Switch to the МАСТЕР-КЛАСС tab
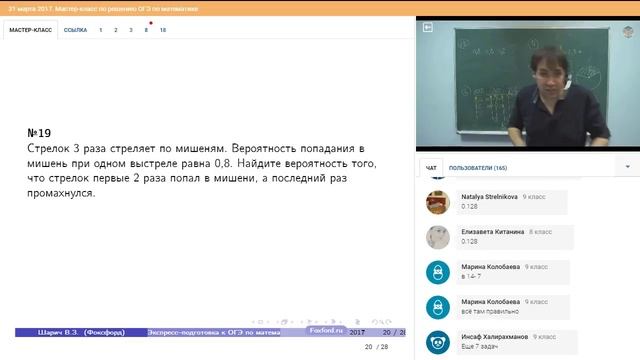 click(31, 30)
